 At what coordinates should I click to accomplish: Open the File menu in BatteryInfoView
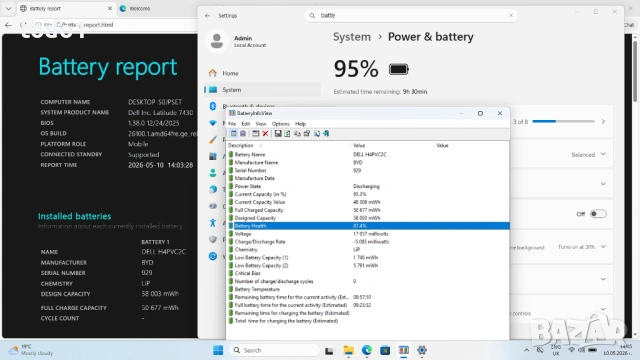(x=232, y=124)
